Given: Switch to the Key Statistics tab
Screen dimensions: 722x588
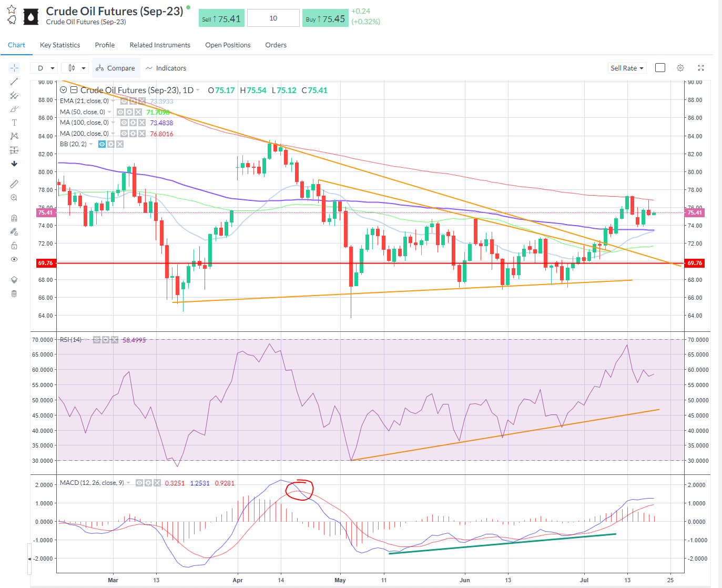Looking at the screenshot, I should tap(59, 45).
